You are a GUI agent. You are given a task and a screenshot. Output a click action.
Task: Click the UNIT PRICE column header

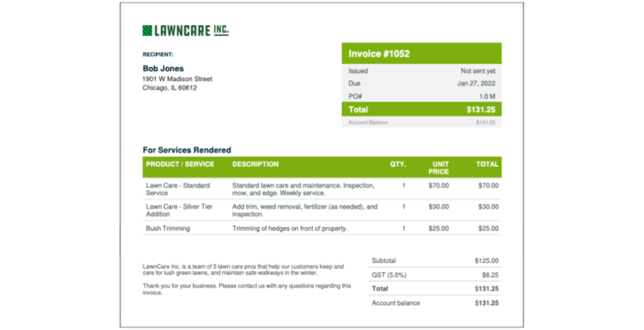click(x=439, y=168)
